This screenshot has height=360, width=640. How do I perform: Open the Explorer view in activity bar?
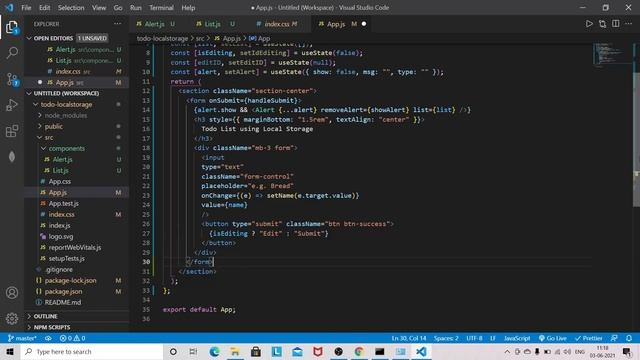click(12, 27)
